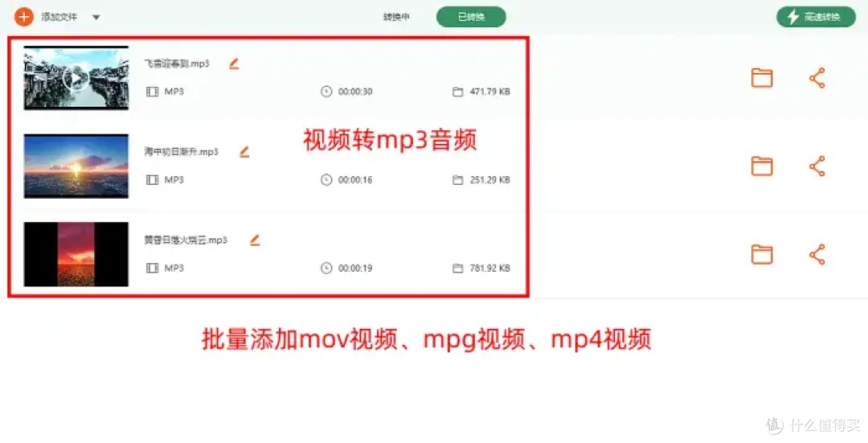Screen dimensions: 868x443
Task: Open the output folder for 黄昏日落火烧云.mp3
Action: 762,254
